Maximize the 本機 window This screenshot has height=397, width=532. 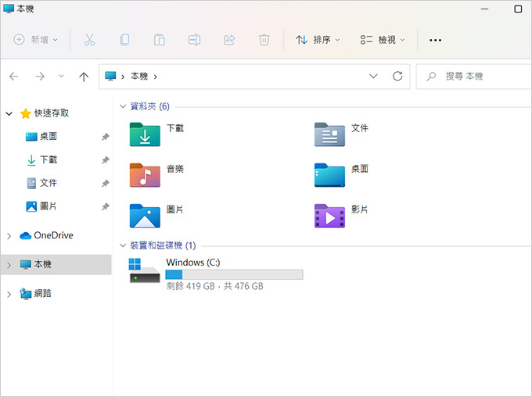518,9
